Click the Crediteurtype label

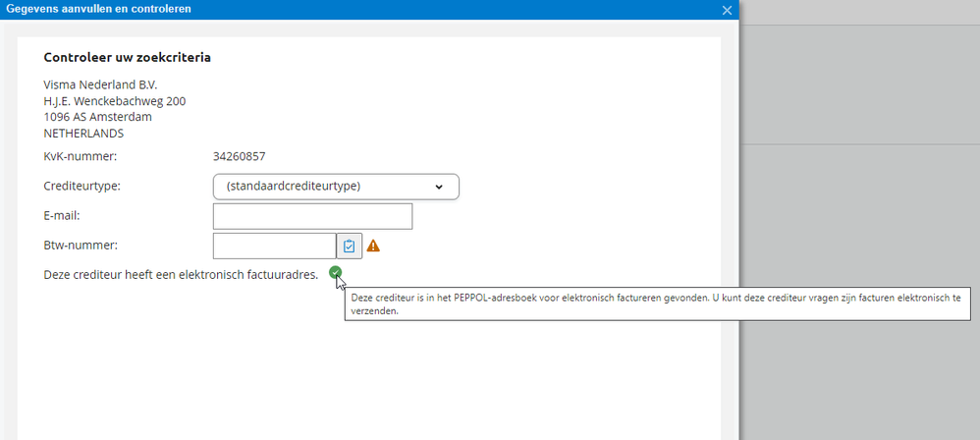tap(82, 187)
